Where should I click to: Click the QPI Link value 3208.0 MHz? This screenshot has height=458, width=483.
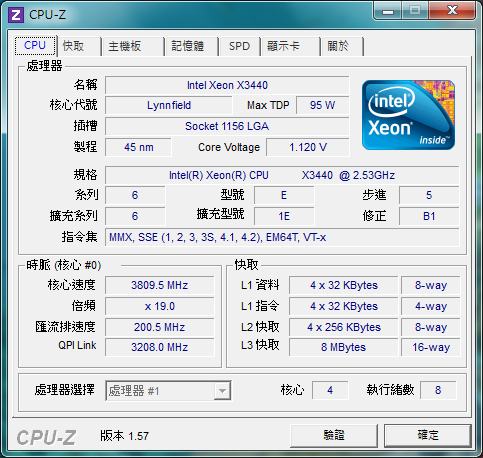(160, 347)
